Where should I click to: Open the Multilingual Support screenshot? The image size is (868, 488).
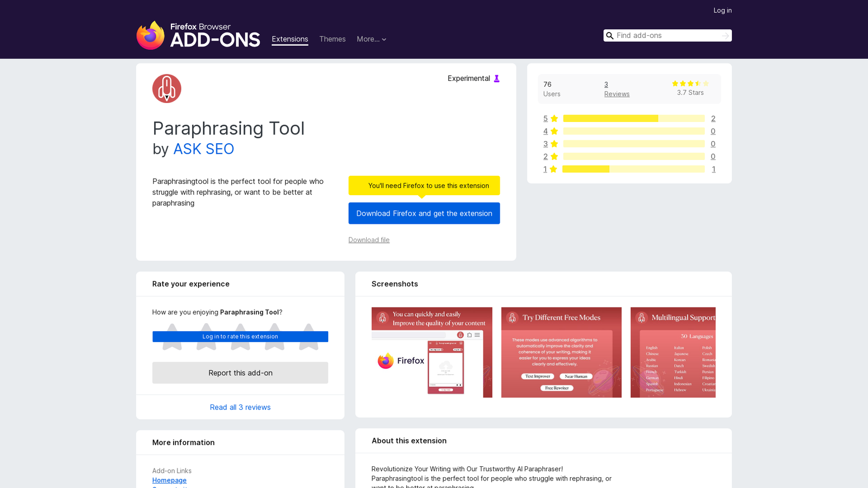tap(673, 352)
